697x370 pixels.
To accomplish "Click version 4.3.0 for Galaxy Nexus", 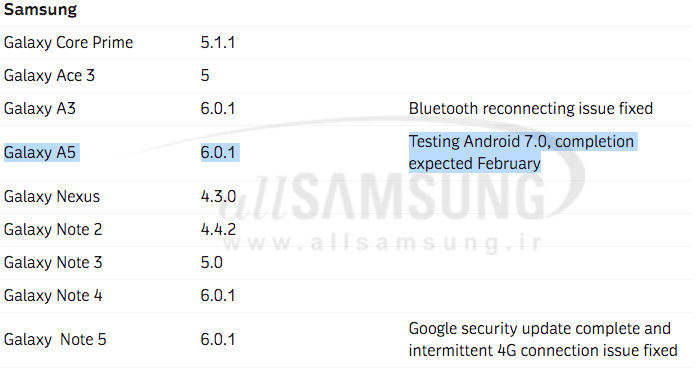I will point(218,197).
